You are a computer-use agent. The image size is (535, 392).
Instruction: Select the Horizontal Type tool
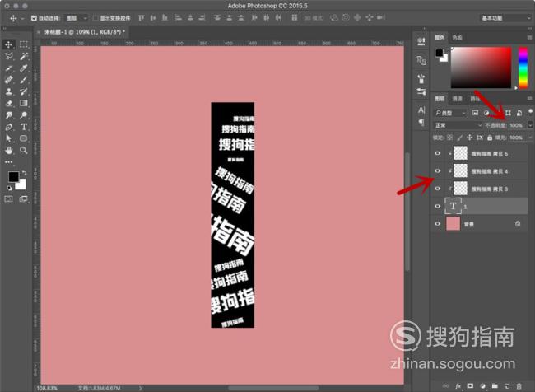(x=24, y=127)
